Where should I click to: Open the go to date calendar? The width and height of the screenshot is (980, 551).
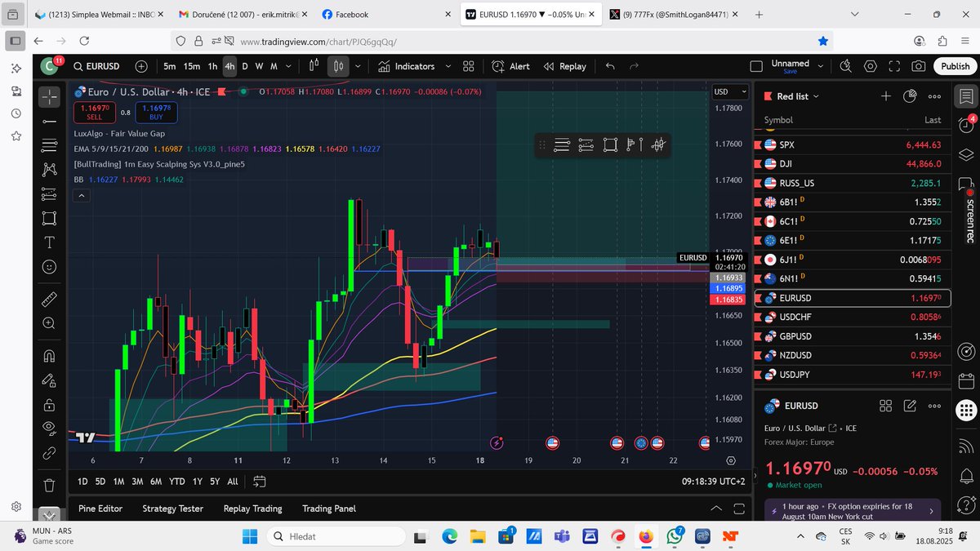coord(260,482)
